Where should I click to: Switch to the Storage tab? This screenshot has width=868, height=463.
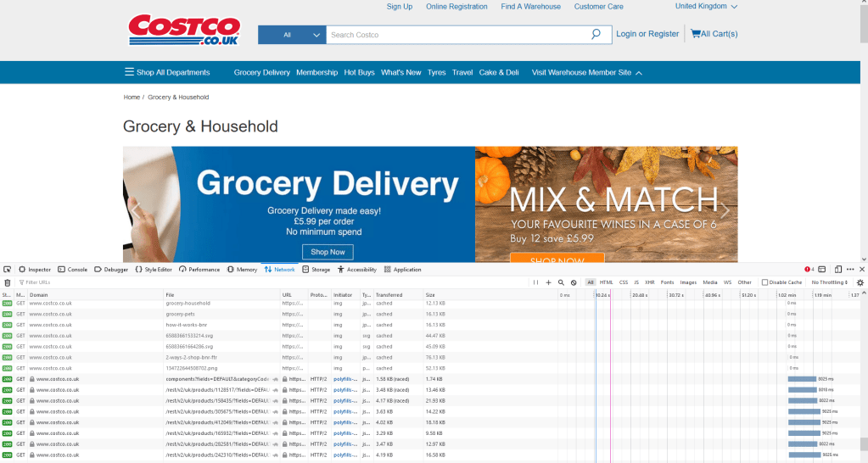(316, 270)
